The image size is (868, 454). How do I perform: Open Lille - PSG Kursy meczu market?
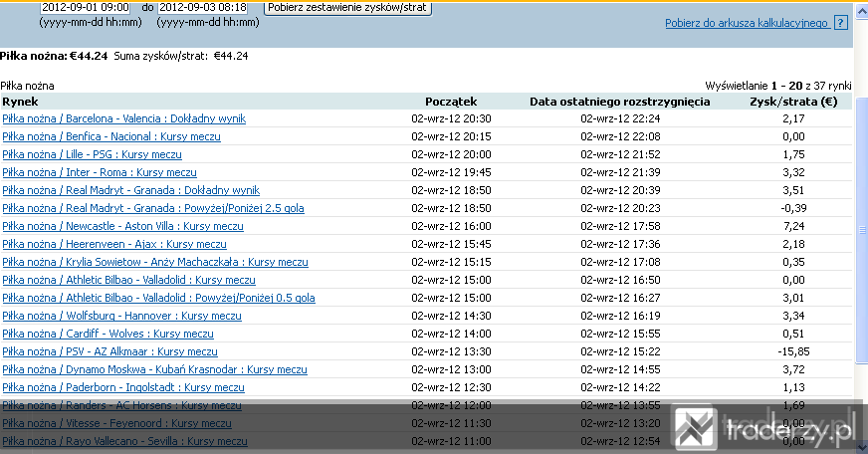point(92,154)
